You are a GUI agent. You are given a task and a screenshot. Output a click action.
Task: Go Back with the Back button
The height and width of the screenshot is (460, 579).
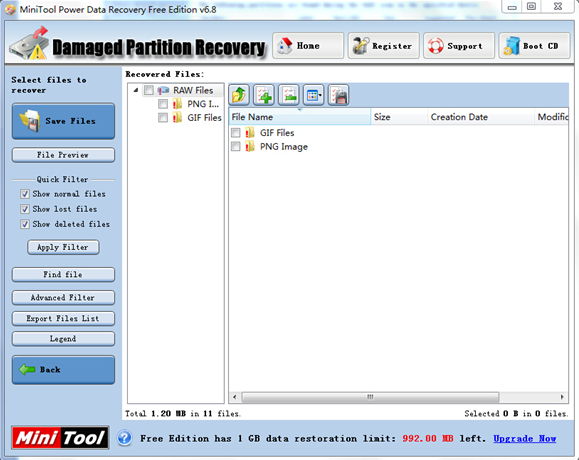coord(63,370)
